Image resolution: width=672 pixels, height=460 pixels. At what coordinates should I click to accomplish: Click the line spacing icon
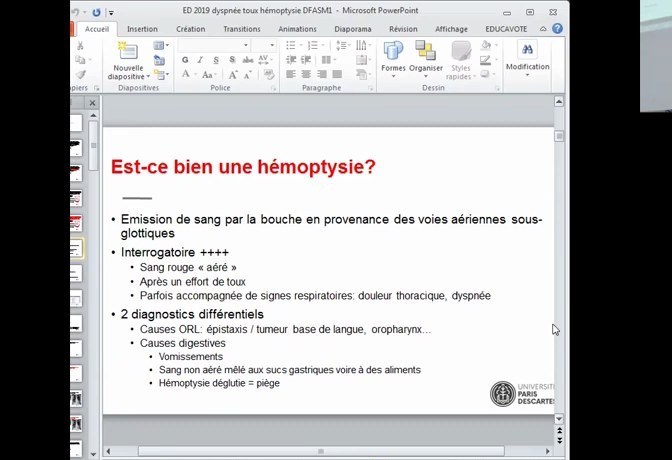342,45
